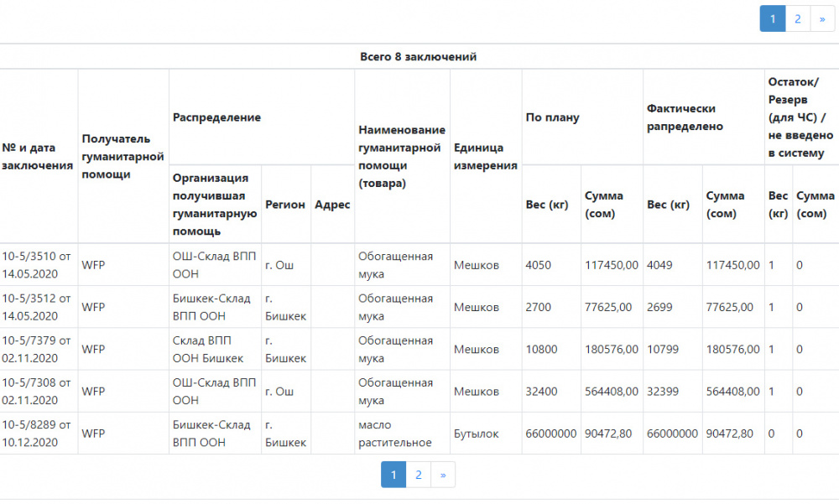Click conclusion 10-5/3510 от 14.05.2020
This screenshot has height=504, width=839.
(38, 265)
